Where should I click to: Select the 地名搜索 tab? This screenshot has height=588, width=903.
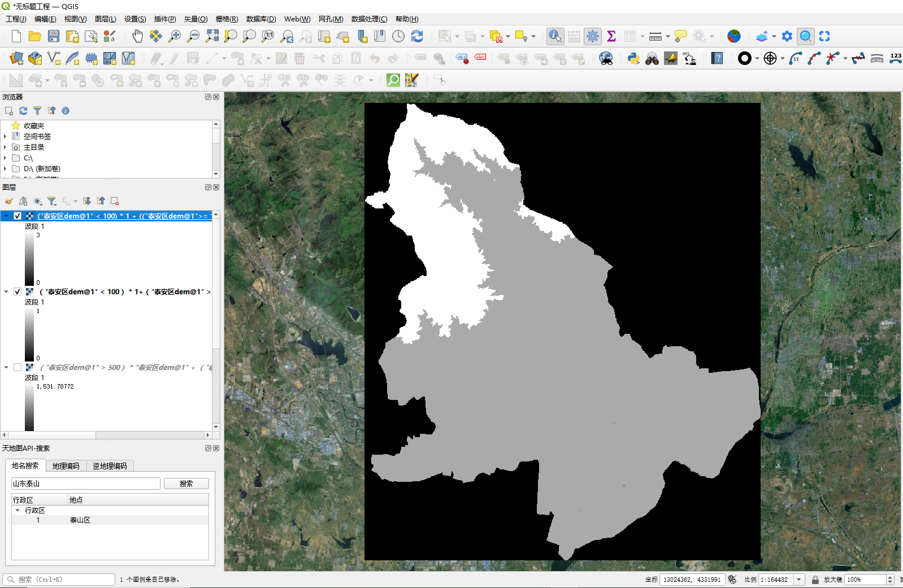coord(25,465)
